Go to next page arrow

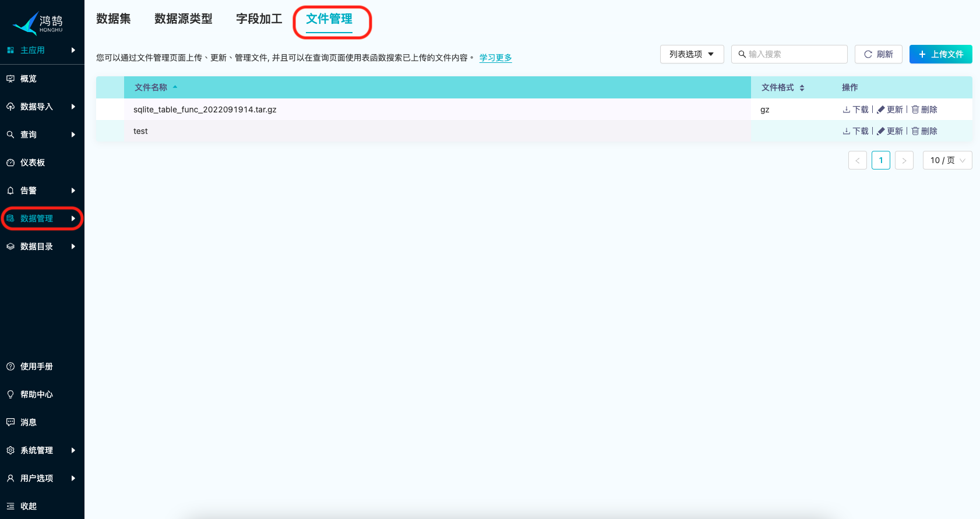[x=904, y=160]
